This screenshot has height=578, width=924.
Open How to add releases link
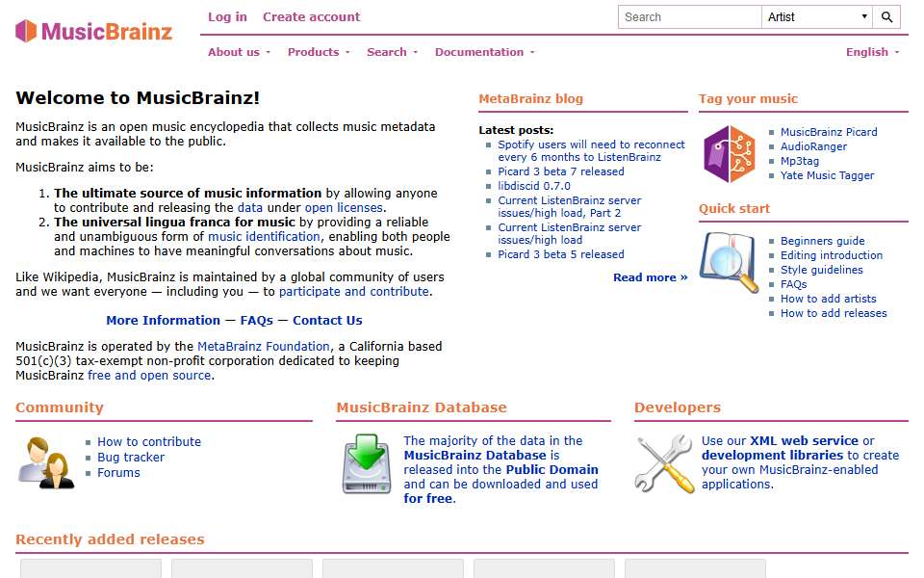click(x=834, y=313)
